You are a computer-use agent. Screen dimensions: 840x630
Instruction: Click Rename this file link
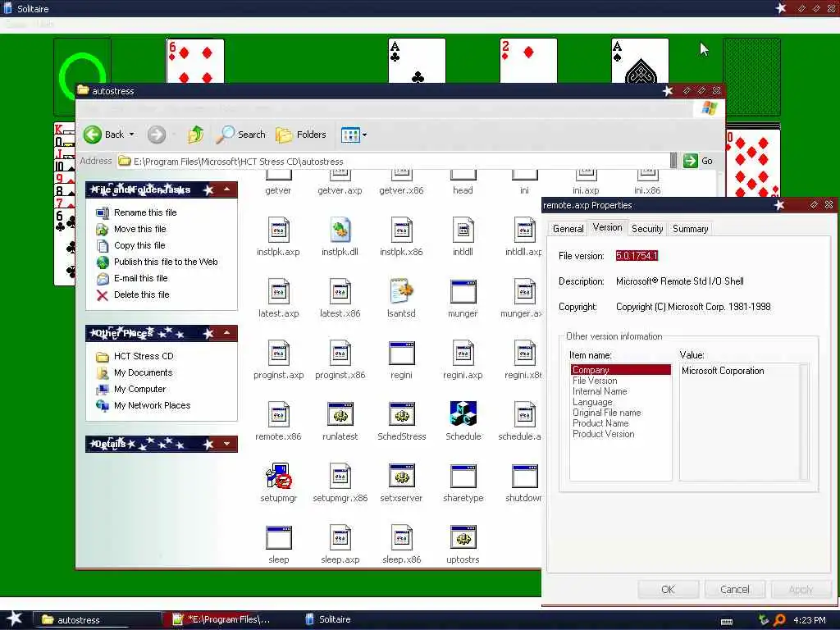pyautogui.click(x=145, y=212)
